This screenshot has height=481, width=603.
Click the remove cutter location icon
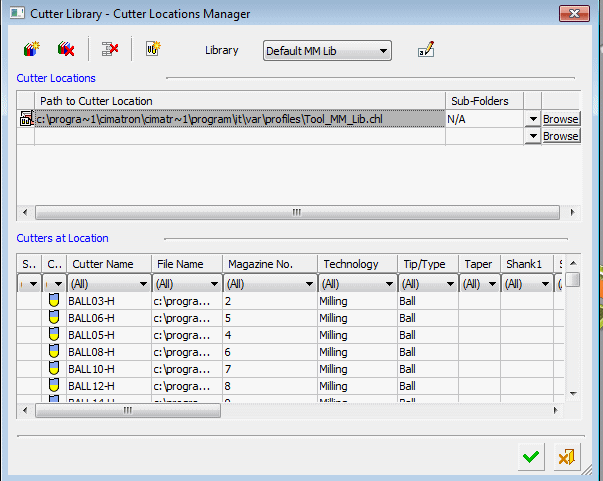[x=65, y=49]
